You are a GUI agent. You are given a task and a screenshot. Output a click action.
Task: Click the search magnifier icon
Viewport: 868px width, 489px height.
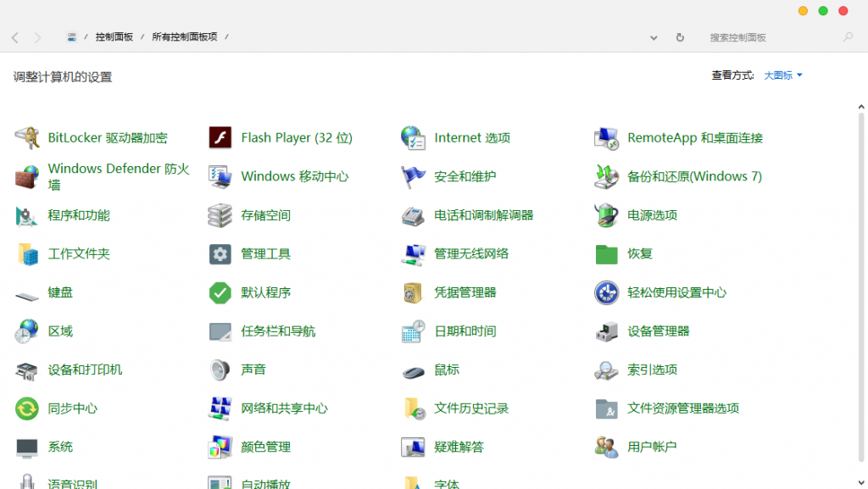[848, 37]
